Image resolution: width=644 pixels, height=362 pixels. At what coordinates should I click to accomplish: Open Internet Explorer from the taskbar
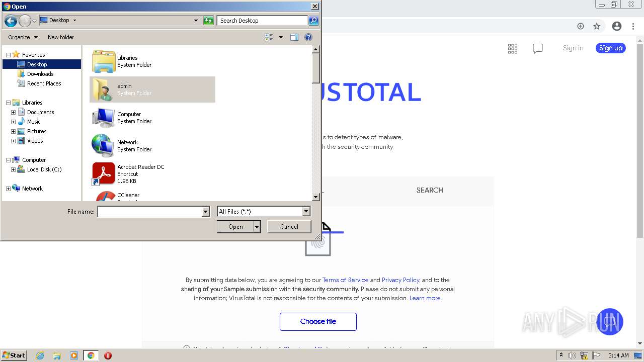40,355
